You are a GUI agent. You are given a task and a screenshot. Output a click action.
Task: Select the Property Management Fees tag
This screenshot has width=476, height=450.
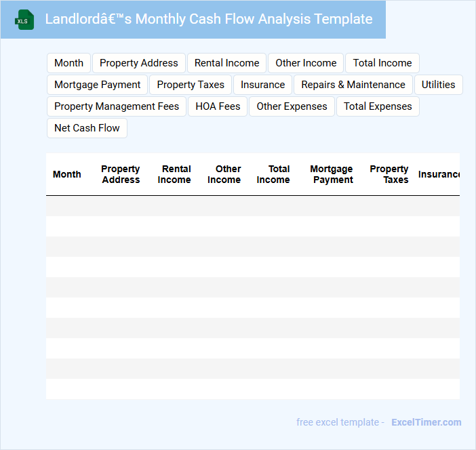(x=117, y=106)
